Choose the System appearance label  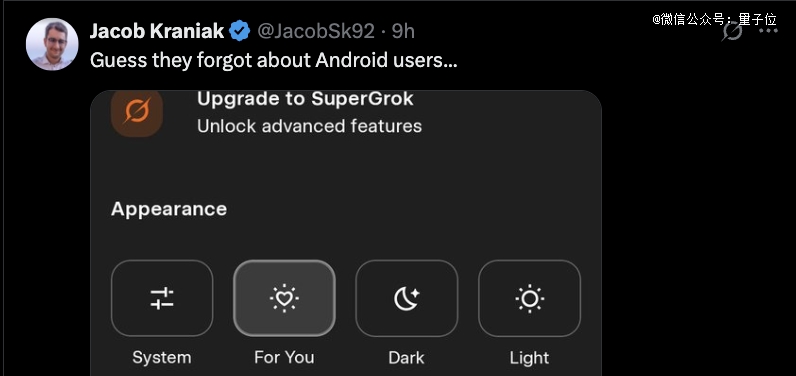click(162, 358)
